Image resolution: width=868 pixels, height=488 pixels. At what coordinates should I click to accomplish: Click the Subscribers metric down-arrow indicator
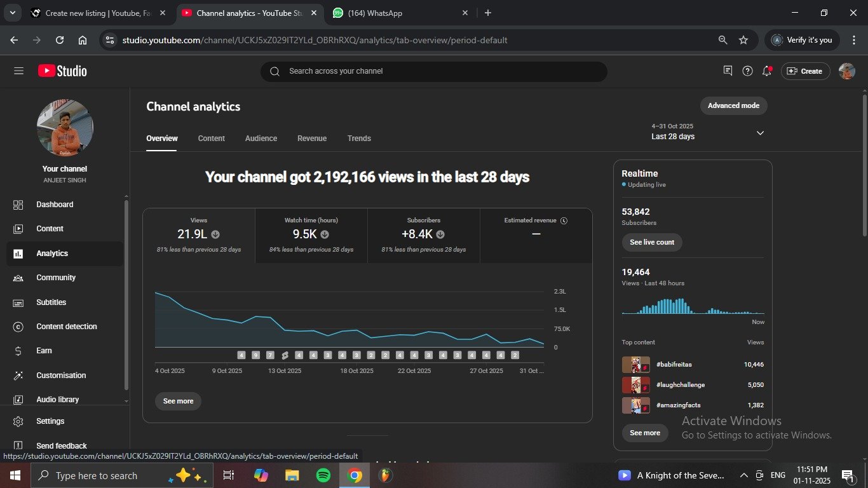[440, 234]
